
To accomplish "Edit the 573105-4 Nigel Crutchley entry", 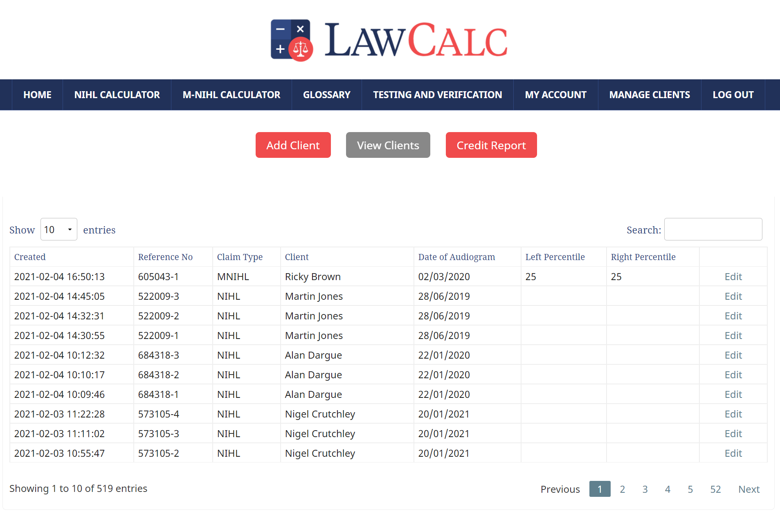I will [x=733, y=414].
